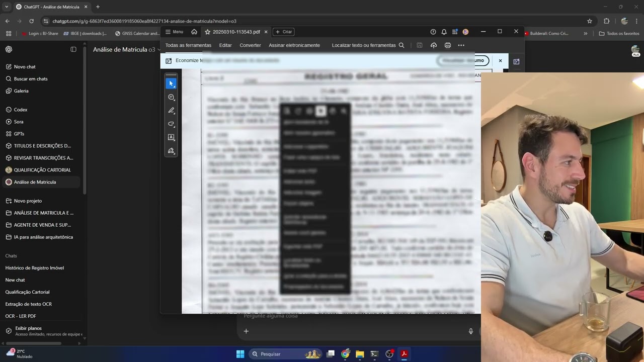Viewport: 644px width, 362px height.
Task: Upload the PDF to cloud icon
Action: tap(434, 45)
